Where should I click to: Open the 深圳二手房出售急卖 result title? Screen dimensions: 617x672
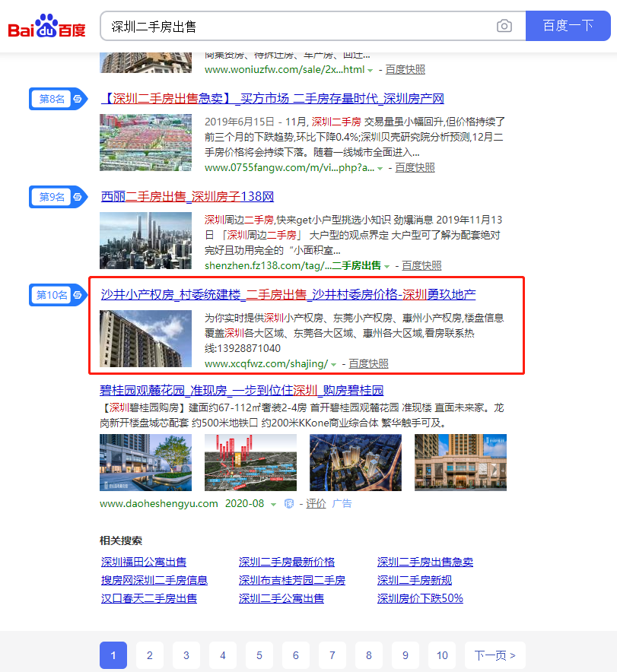click(x=272, y=99)
